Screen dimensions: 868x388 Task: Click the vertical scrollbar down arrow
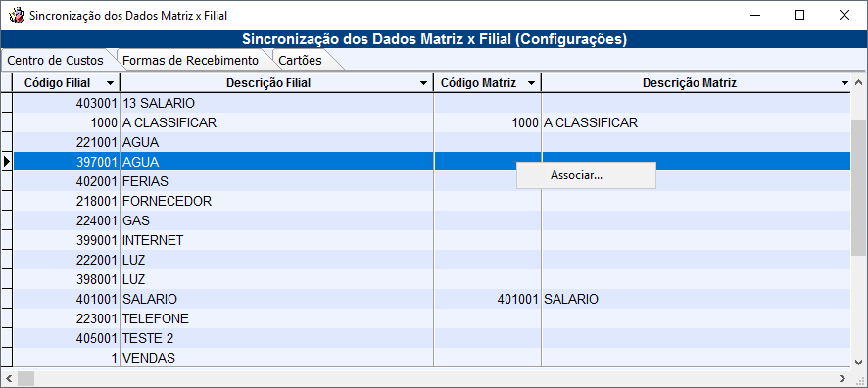click(858, 362)
